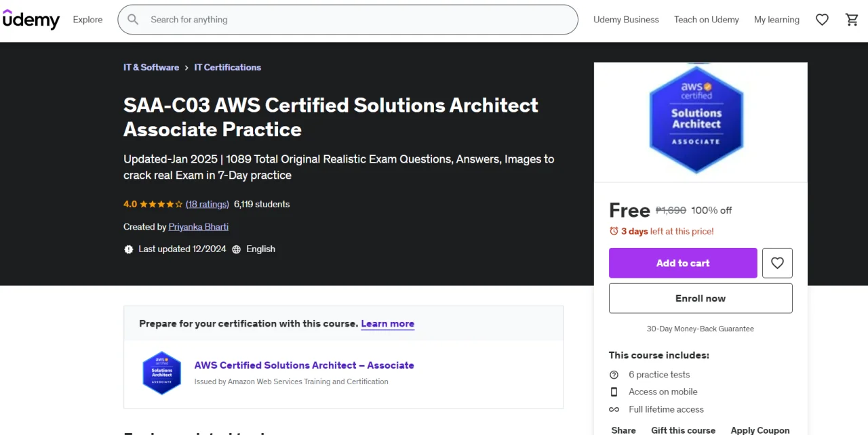Open IT Certifications breadcrumb

(228, 67)
